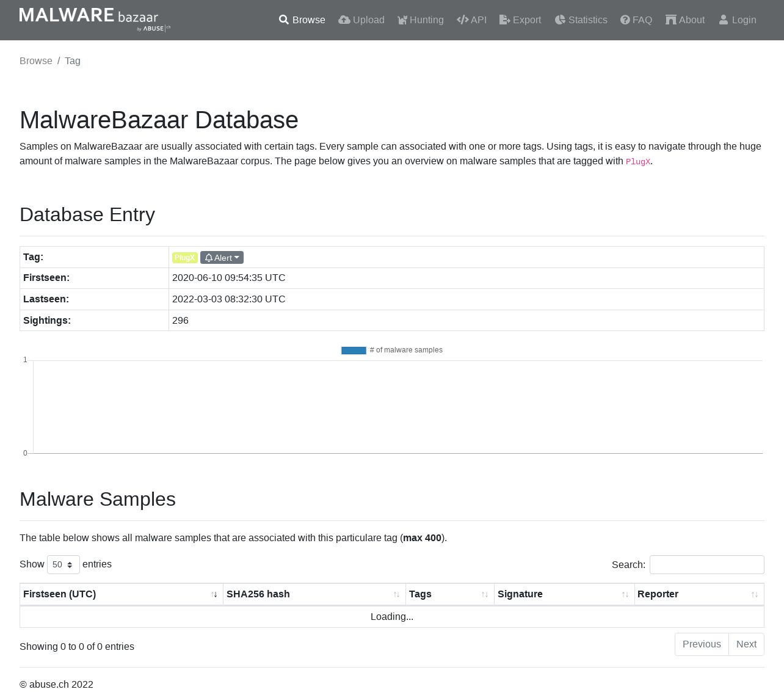This screenshot has width=784, height=692.
Task: Go to the Hunting page
Action: pyautogui.click(x=421, y=20)
